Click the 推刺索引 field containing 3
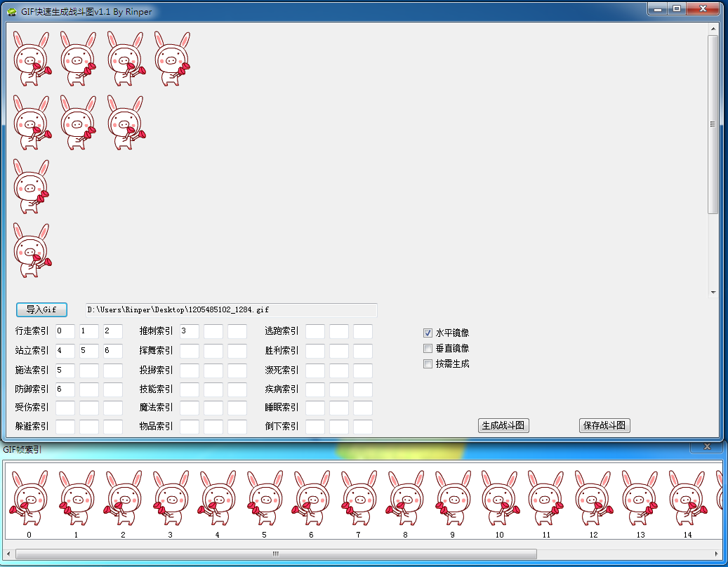The width and height of the screenshot is (728, 567). pos(190,331)
